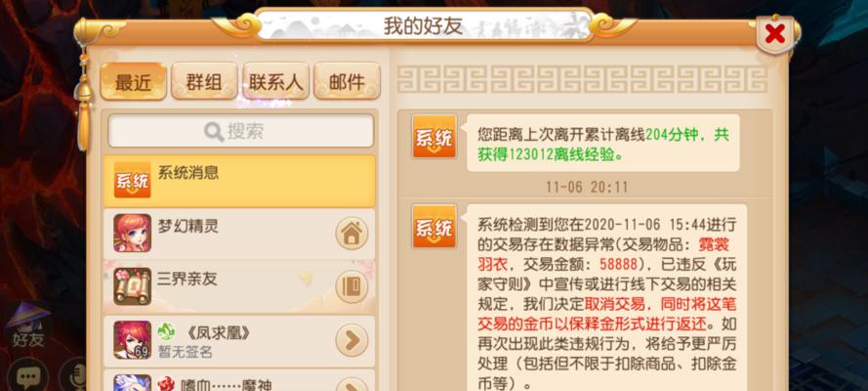Open the 好友 icon at left edge
868x391 pixels.
point(28,326)
